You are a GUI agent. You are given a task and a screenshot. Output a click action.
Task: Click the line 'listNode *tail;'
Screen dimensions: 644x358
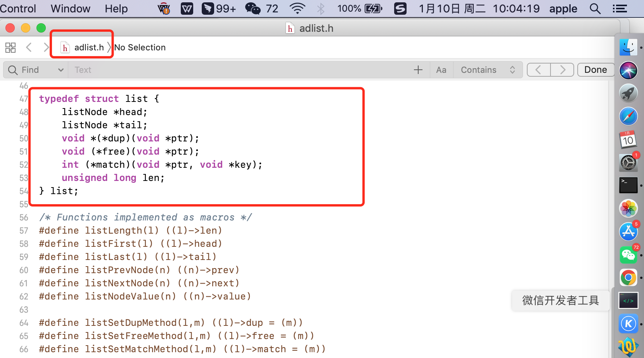tap(104, 125)
